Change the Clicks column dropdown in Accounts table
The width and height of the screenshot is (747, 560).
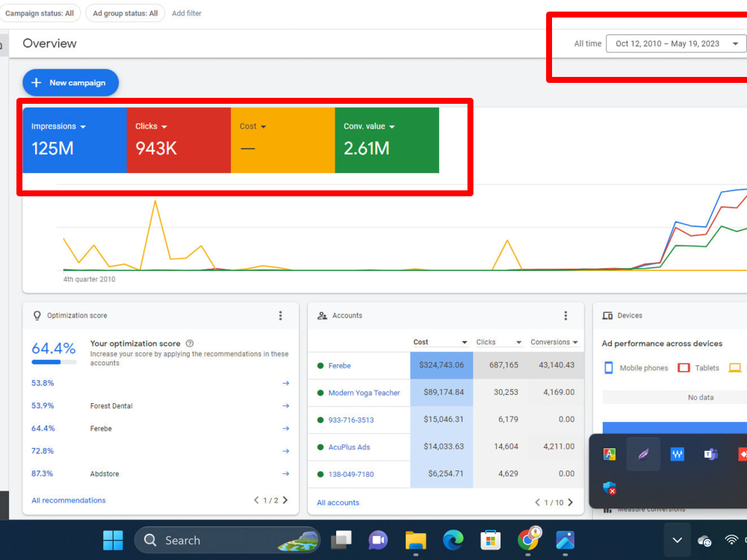coord(499,342)
